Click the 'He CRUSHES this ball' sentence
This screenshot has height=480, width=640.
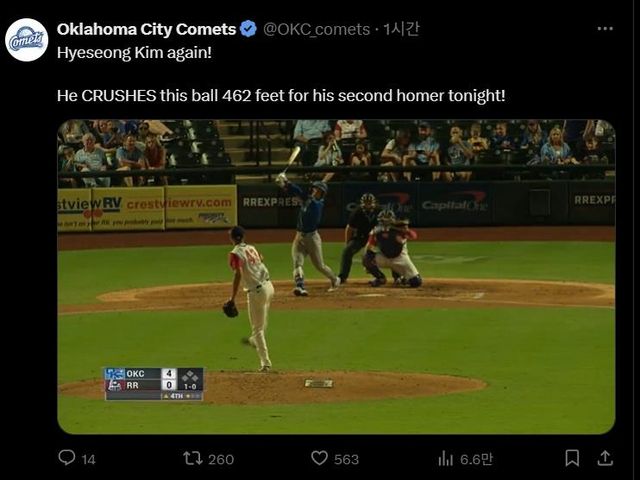[x=281, y=96]
